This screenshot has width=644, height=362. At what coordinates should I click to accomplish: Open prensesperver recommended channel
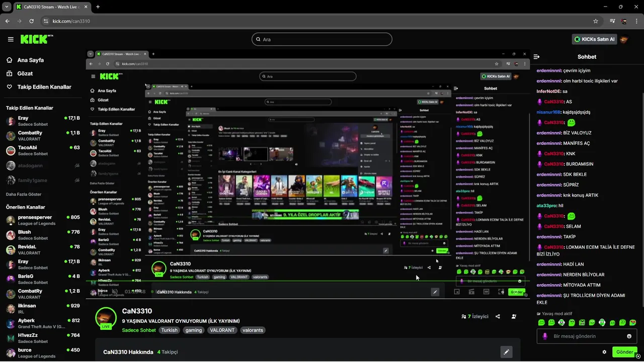43,220
